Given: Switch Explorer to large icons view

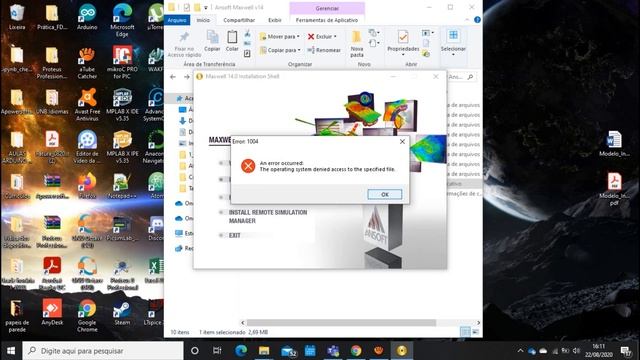Looking at the screenshot, I should coord(476,332).
